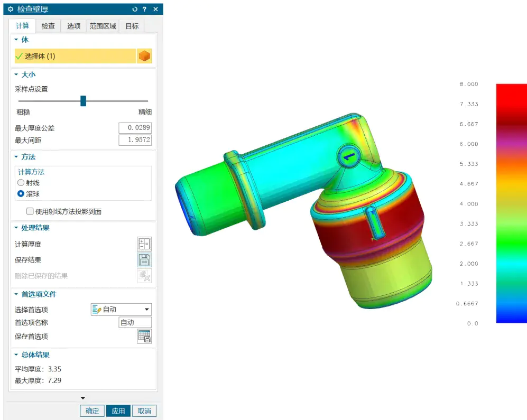This screenshot has height=420, width=527.
Task: Click the 平均厚度: 3.35 result text
Action: [x=38, y=369]
